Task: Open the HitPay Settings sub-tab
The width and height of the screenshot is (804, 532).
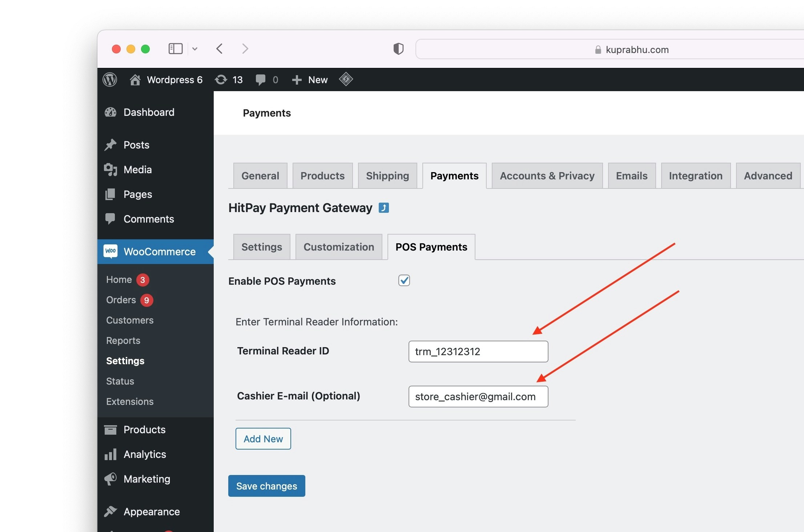Action: [x=262, y=247]
